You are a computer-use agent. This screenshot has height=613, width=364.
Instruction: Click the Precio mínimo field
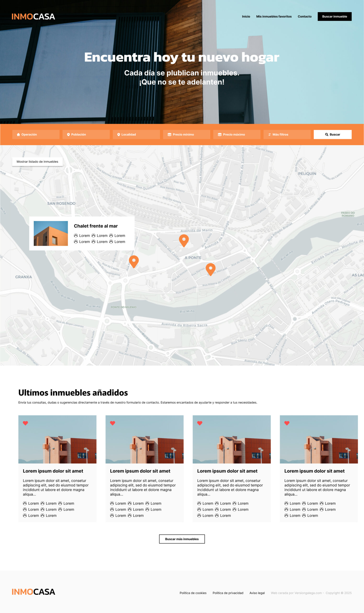[187, 135]
